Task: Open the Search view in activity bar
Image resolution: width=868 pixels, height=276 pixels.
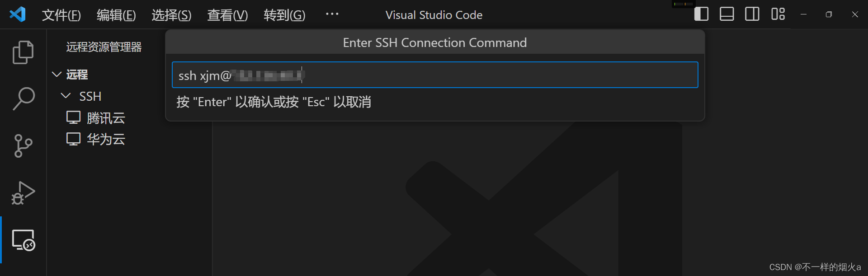Action: click(x=23, y=99)
